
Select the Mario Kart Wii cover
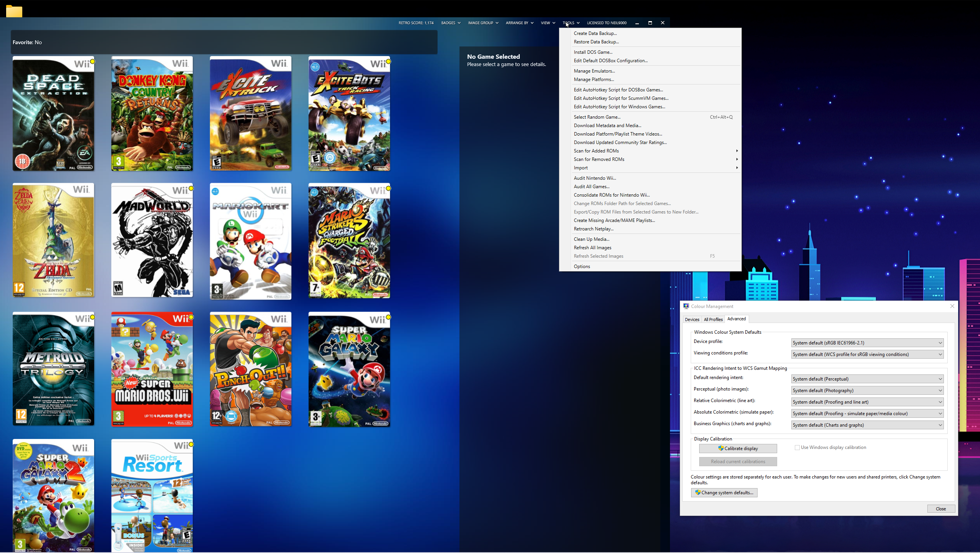[250, 241]
